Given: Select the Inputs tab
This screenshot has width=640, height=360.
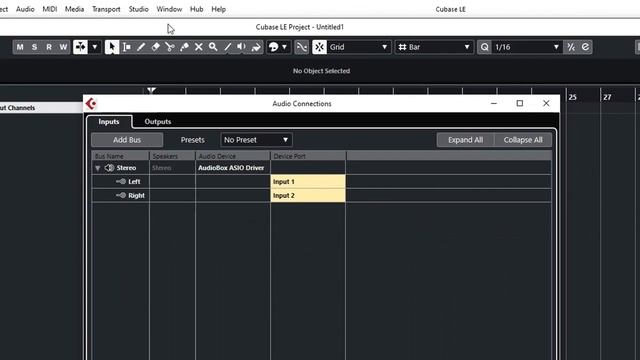Looking at the screenshot, I should 109,122.
